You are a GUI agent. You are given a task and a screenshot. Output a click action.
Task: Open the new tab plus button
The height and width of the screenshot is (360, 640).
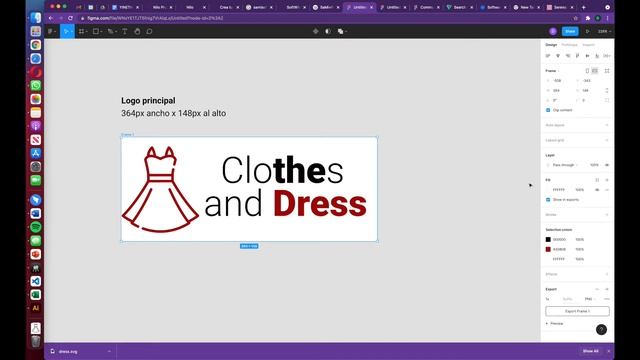[x=584, y=7]
